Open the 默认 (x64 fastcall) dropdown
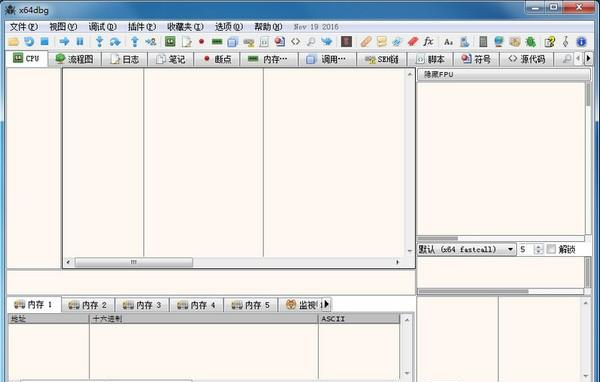 coord(466,249)
